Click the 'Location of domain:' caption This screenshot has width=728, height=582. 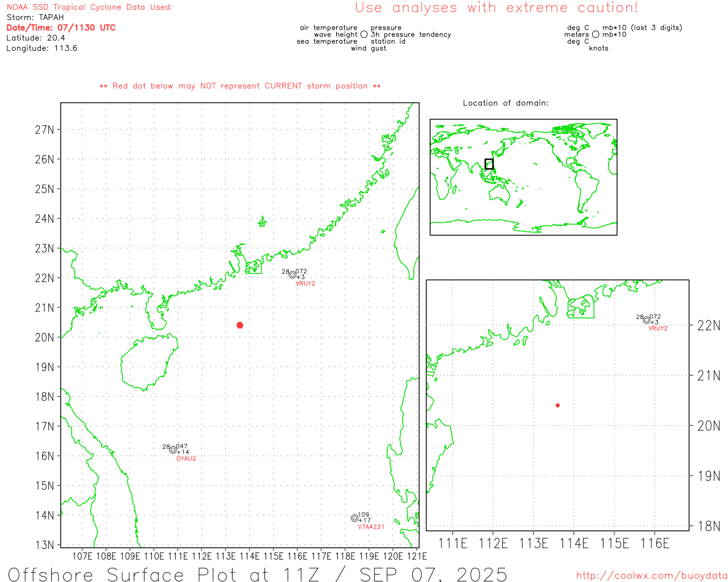tap(506, 103)
